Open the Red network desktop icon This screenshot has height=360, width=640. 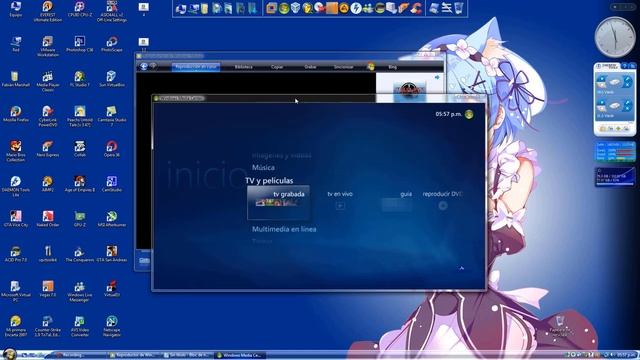pos(16,44)
